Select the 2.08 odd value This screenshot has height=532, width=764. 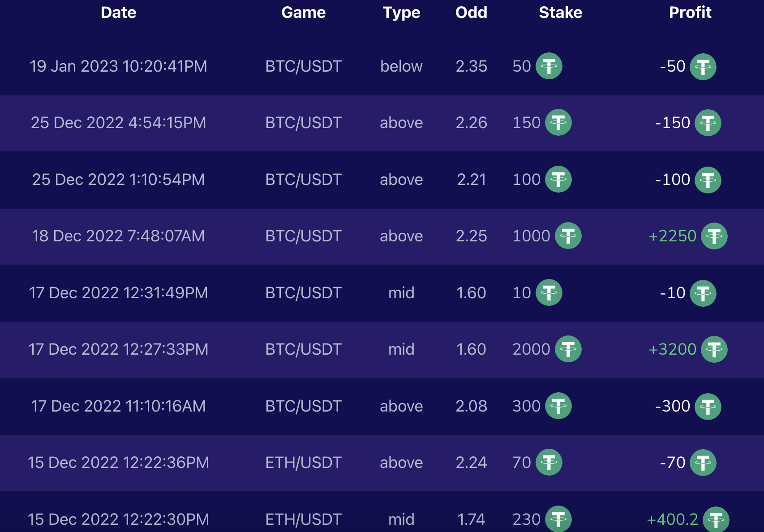tap(471, 406)
